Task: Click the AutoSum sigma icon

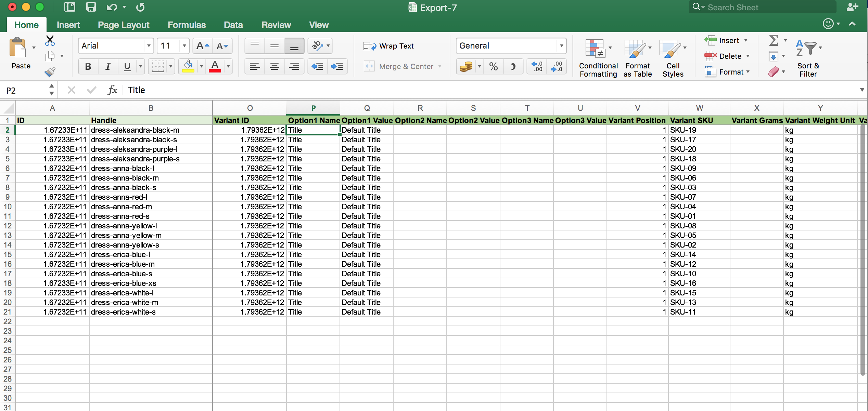Action: click(x=774, y=41)
